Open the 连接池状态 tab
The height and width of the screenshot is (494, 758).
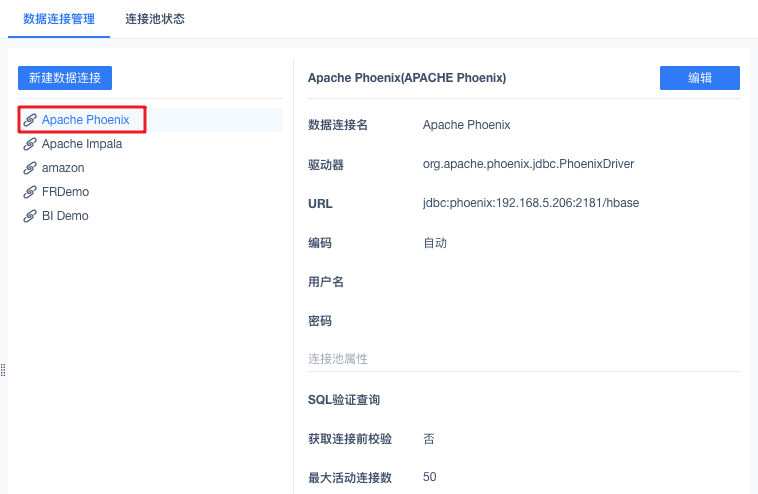coord(155,19)
